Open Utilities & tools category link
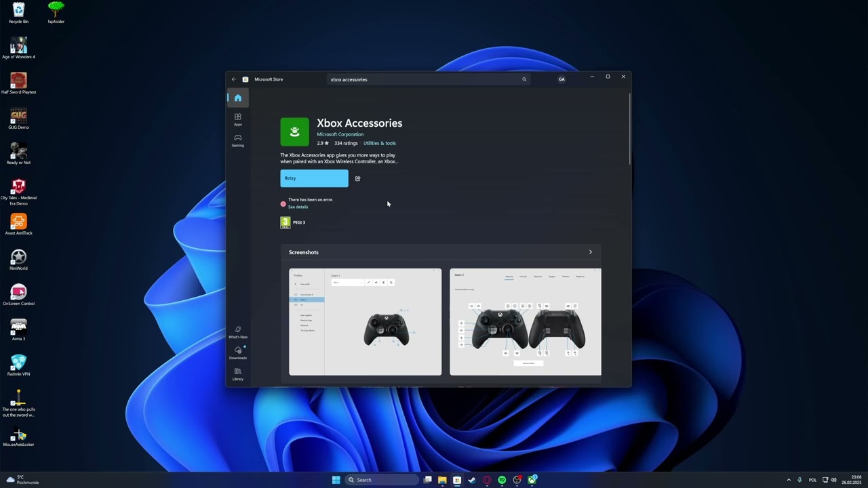Screen dimensions: 868x488 click(x=379, y=143)
